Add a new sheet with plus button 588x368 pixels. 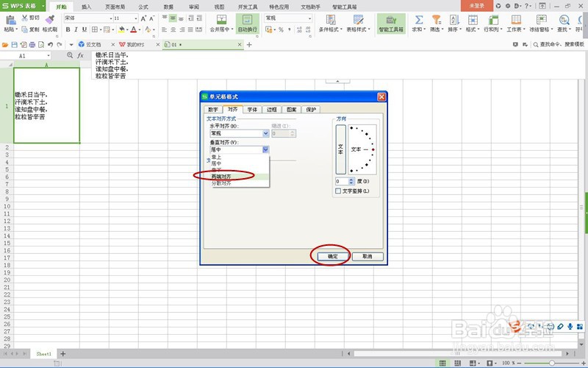pyautogui.click(x=63, y=354)
